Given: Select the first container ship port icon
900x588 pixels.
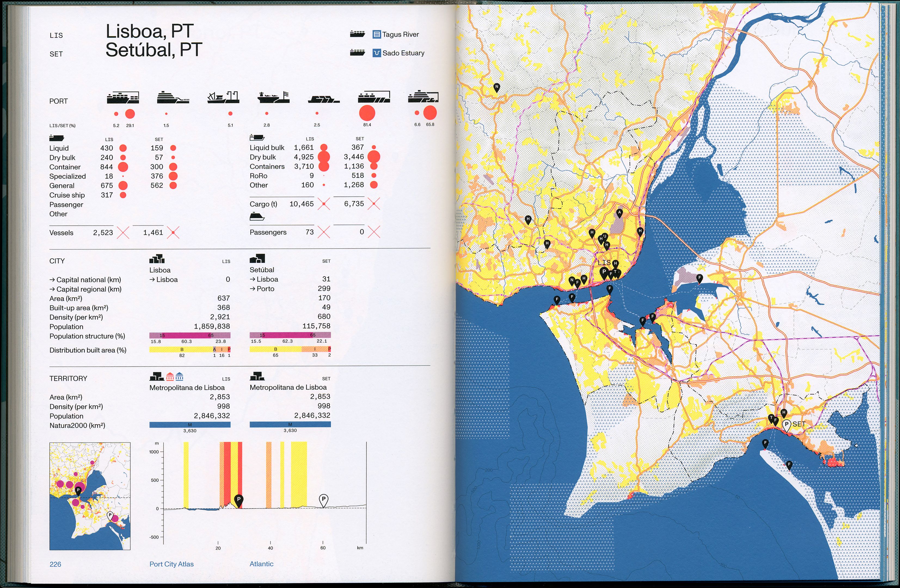Looking at the screenshot, I should tap(122, 97).
